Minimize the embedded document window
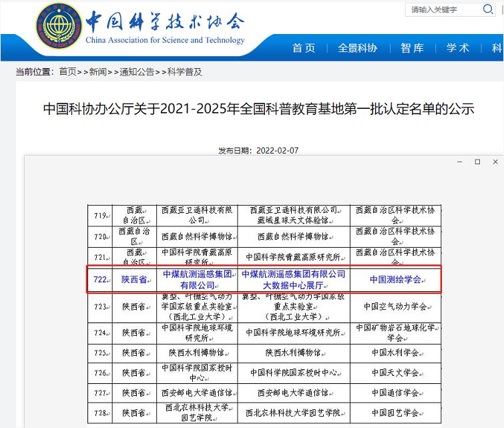Screen dimensions: 504x428 [460, 162]
